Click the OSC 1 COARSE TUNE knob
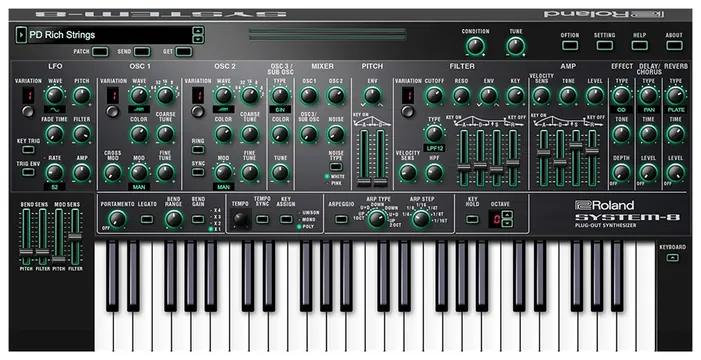This screenshot has height=360, width=701. (165, 134)
